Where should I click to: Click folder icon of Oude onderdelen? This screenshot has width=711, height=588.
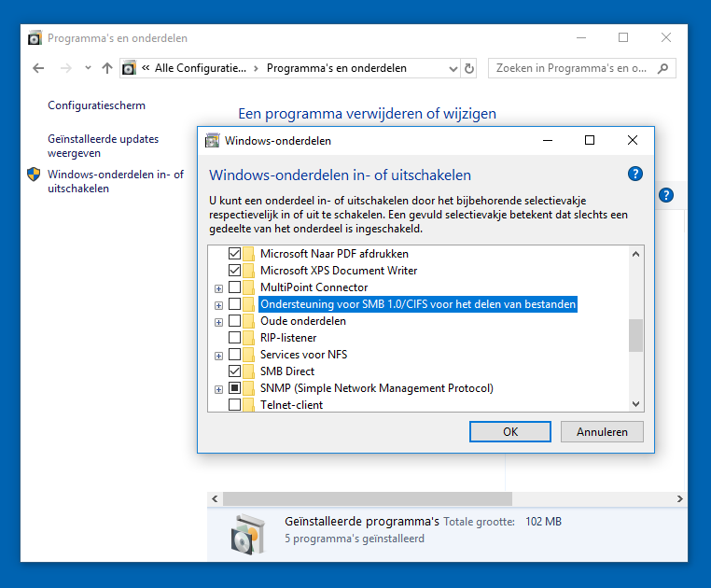248,321
